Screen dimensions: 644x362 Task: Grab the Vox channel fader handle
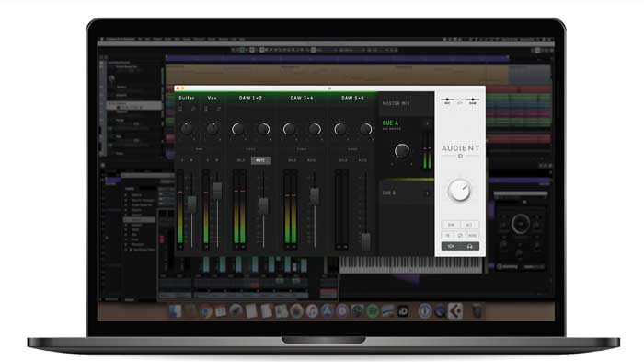coord(217,191)
